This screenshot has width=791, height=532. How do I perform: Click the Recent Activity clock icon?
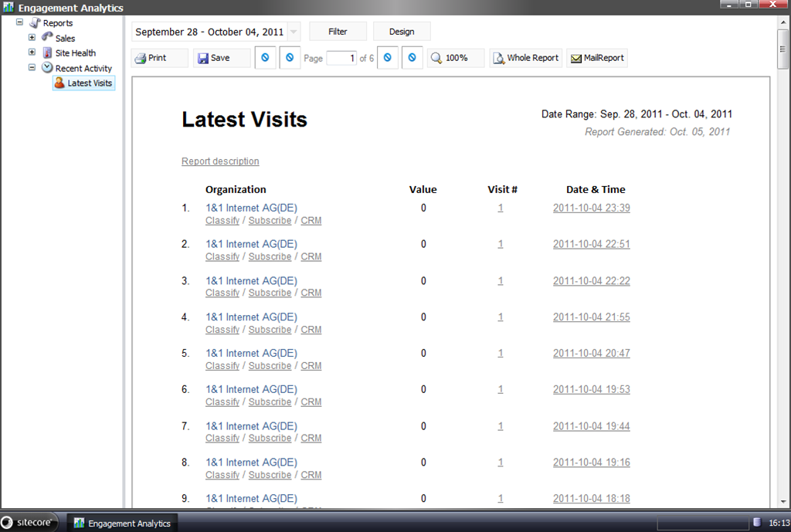click(48, 68)
